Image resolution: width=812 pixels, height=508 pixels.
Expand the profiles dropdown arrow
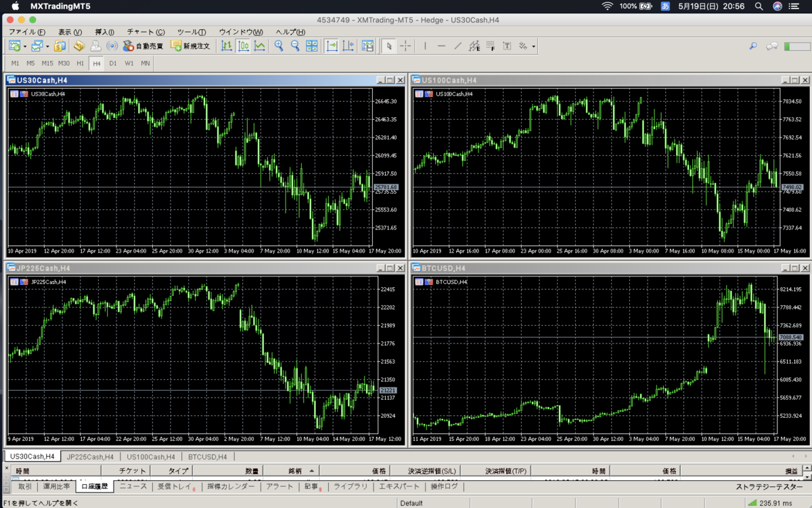pos(47,47)
